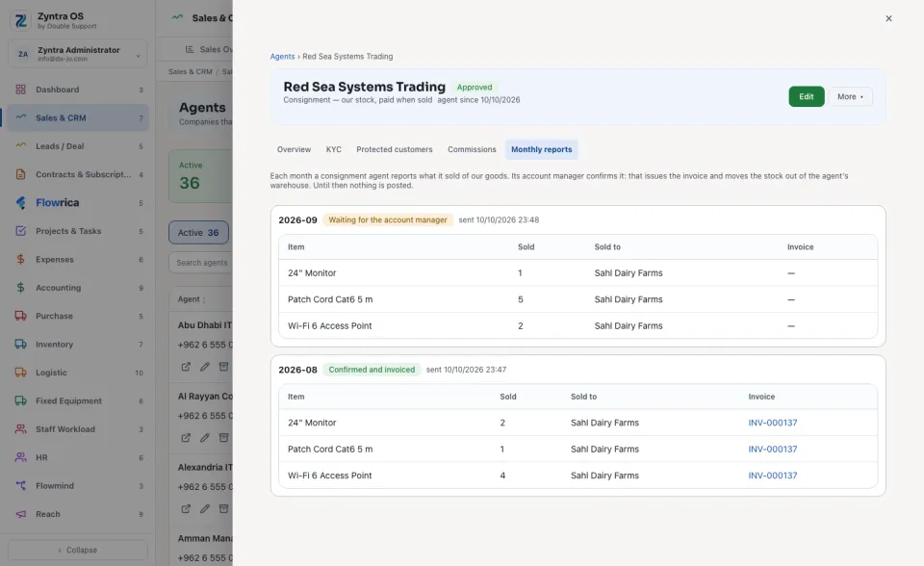Click the Purchase truck icon
924x566 pixels.
point(20,316)
